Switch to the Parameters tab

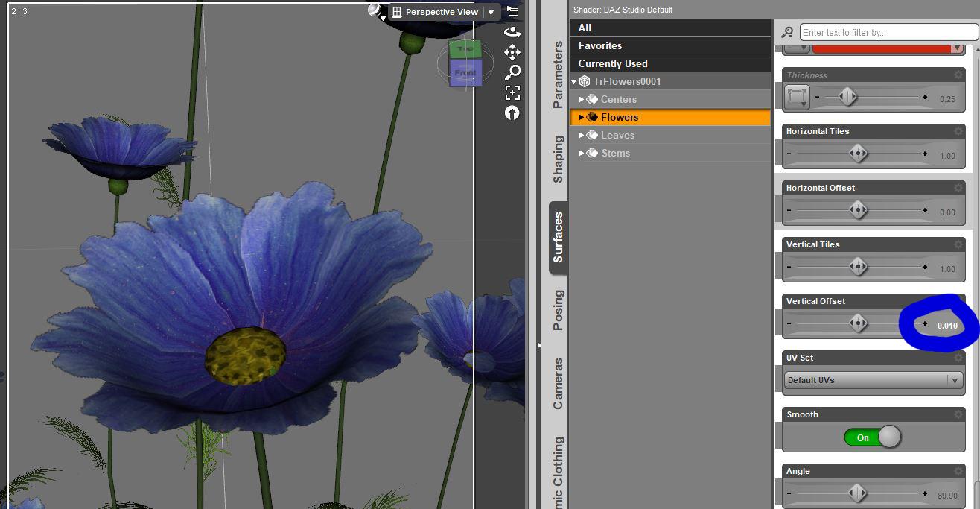[x=558, y=75]
